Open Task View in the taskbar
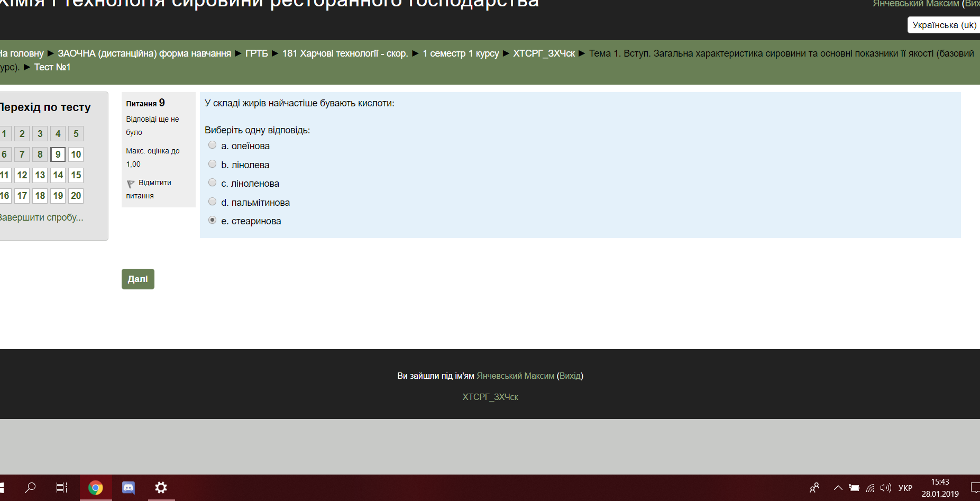 62,488
